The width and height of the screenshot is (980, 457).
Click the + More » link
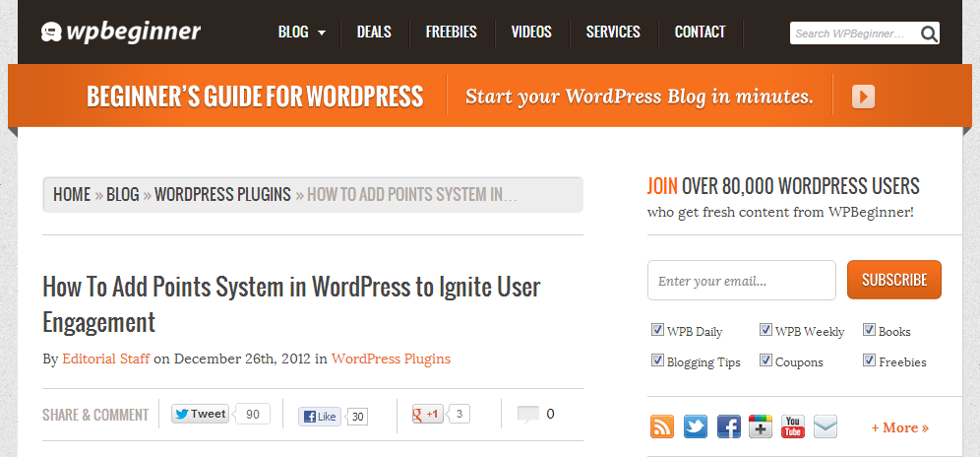tap(900, 427)
